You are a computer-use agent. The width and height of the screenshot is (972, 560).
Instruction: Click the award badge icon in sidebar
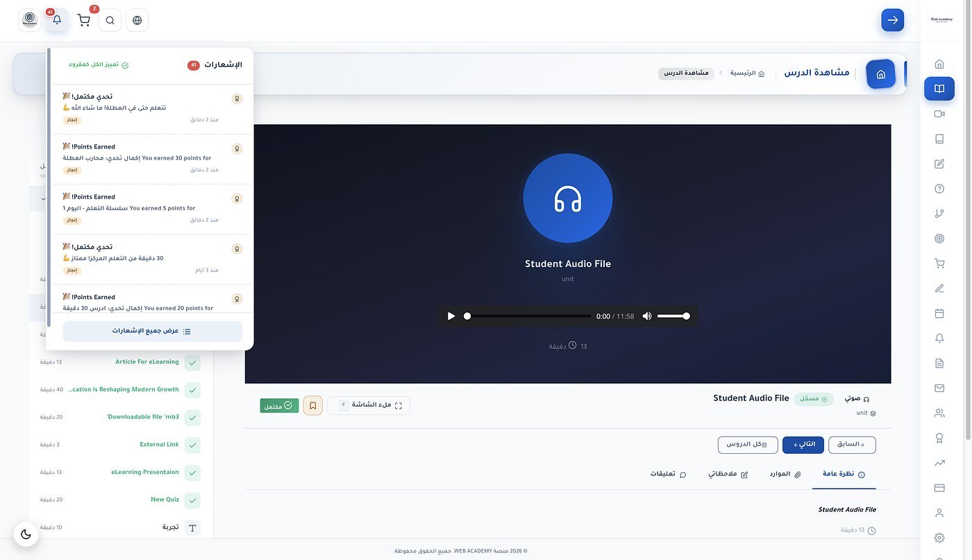tap(939, 438)
